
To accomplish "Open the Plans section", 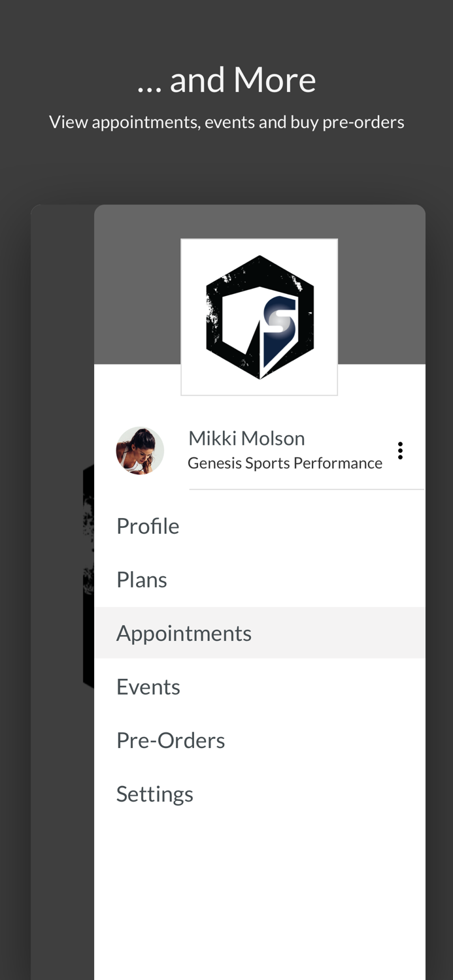I will tap(142, 579).
